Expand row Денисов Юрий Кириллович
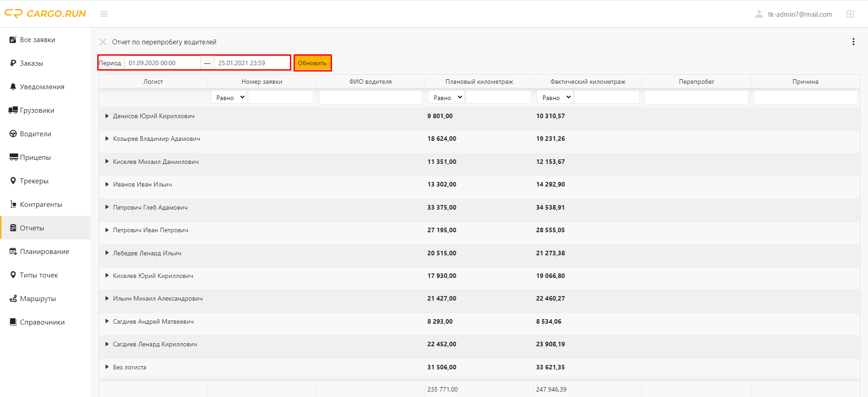 107,116
